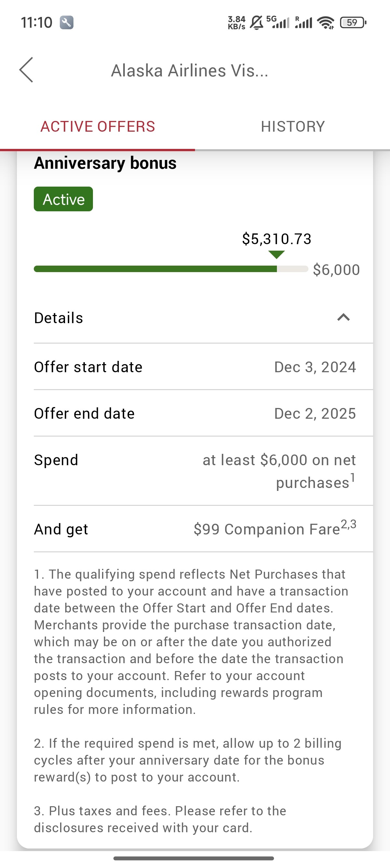Tap the Spend at least $6,000 row
Image resolution: width=390 pixels, height=868 pixels.
pyautogui.click(x=195, y=471)
